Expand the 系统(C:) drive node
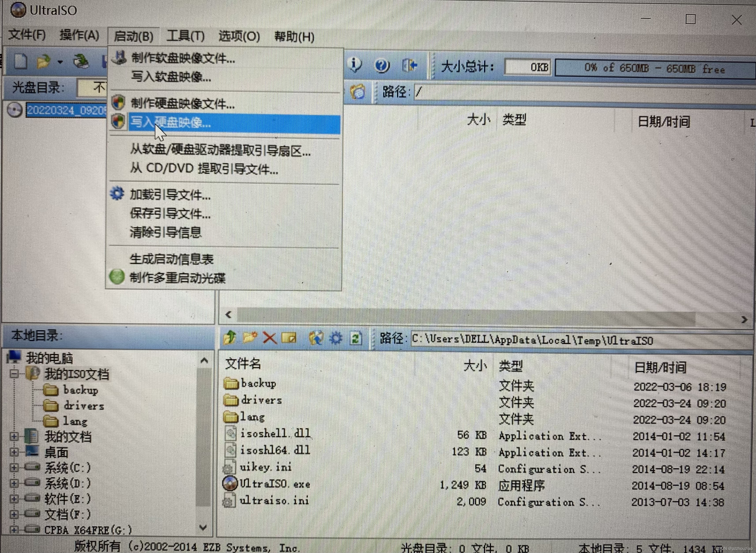Viewport: 756px width, 553px height. pos(14,467)
